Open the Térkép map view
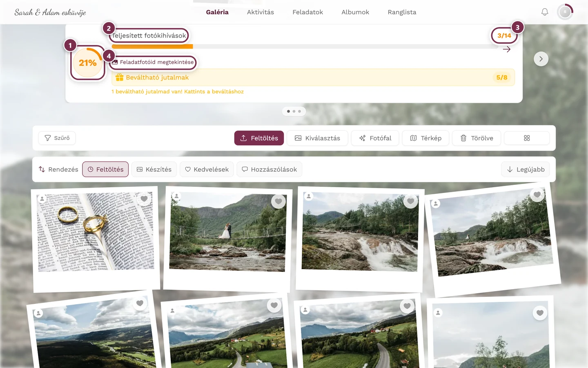 (425, 138)
